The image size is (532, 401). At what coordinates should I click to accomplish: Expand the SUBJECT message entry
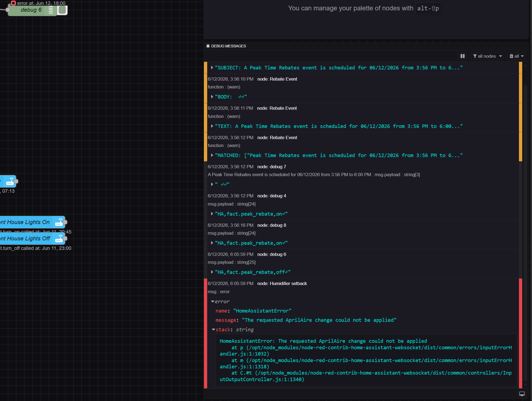click(212, 68)
